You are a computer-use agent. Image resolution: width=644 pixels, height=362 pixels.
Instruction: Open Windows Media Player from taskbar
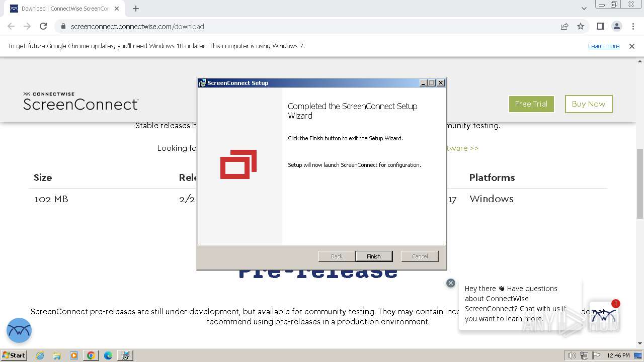coord(74,355)
